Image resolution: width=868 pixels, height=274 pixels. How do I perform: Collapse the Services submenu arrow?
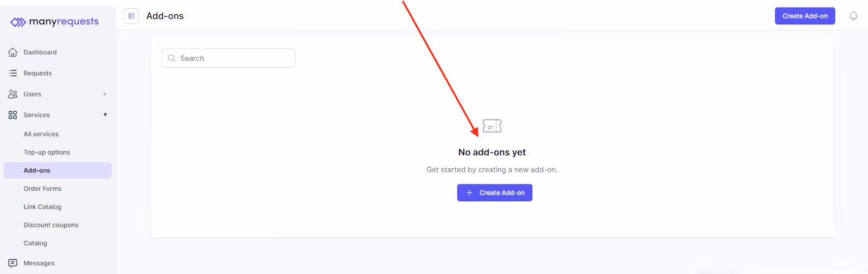pyautogui.click(x=105, y=115)
